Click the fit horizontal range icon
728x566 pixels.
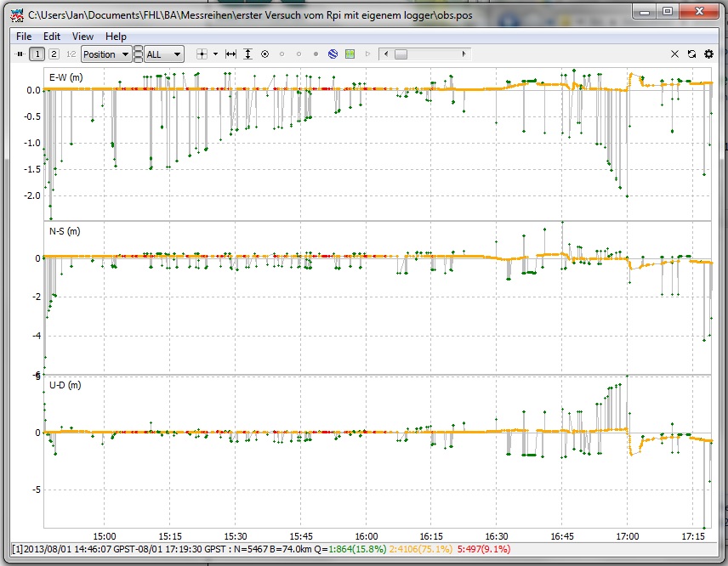point(230,54)
